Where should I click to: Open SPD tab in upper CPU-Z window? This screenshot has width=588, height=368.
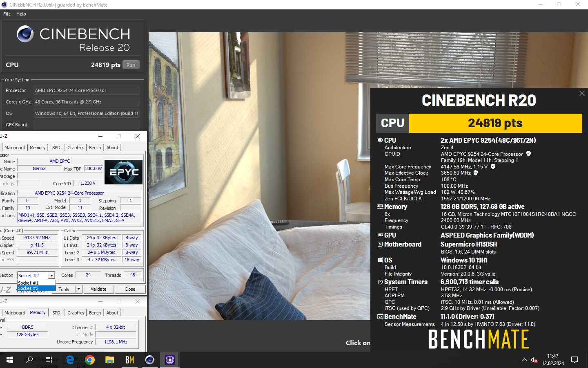pyautogui.click(x=56, y=148)
